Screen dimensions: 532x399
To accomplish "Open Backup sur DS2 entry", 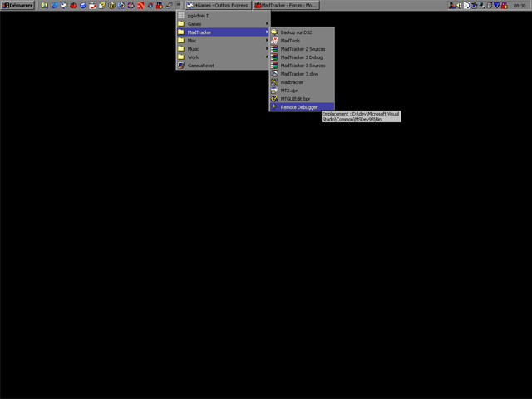I will [302, 32].
